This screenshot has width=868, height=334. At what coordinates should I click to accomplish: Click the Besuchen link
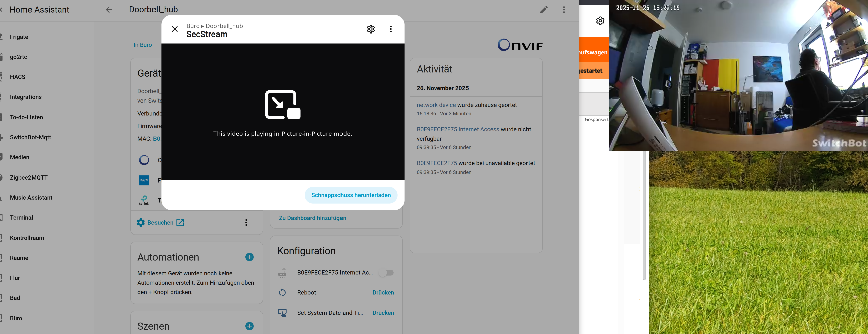(x=161, y=222)
